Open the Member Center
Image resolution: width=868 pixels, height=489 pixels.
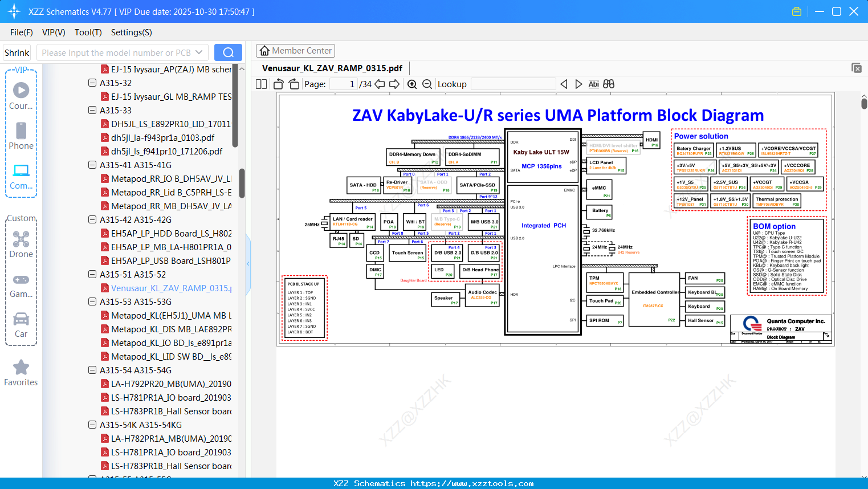coord(295,51)
